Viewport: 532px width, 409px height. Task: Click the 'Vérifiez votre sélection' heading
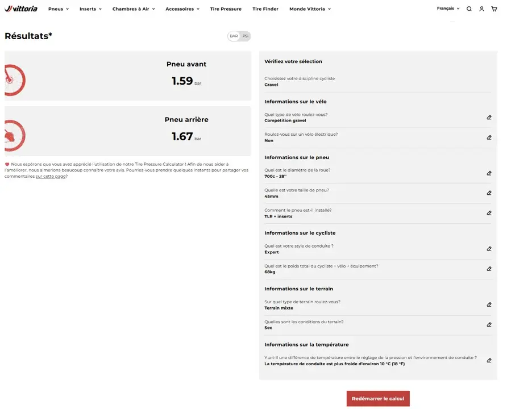coord(293,61)
